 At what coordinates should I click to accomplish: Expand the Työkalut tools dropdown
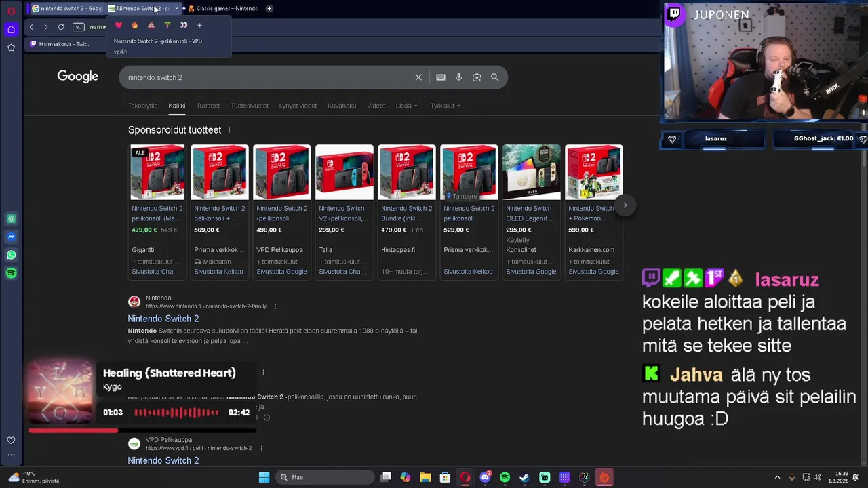445,106
